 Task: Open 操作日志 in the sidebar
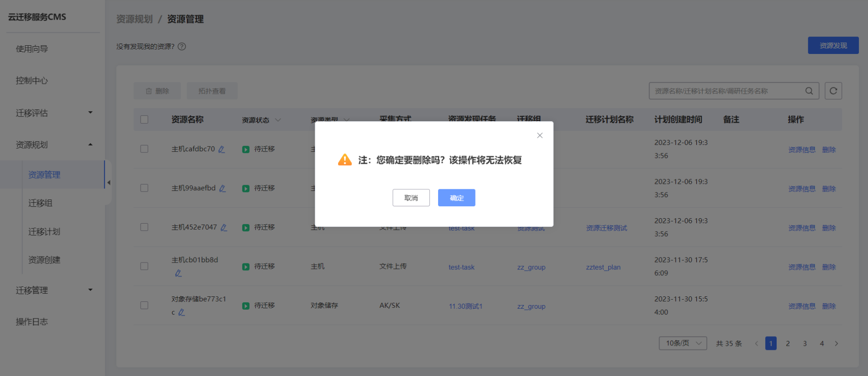click(x=32, y=322)
